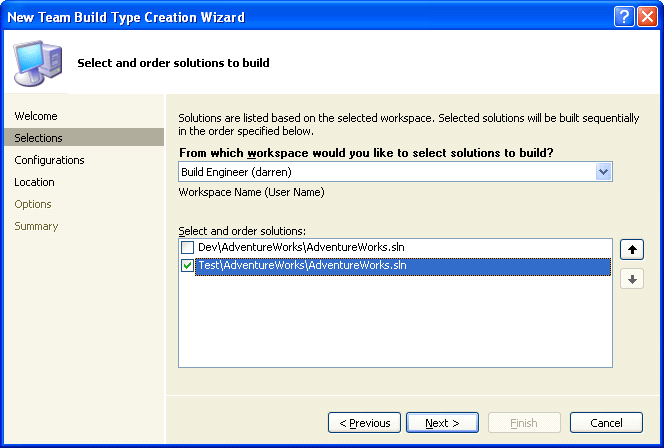Open the workspace dropdown arrow
664x448 pixels.
603,172
